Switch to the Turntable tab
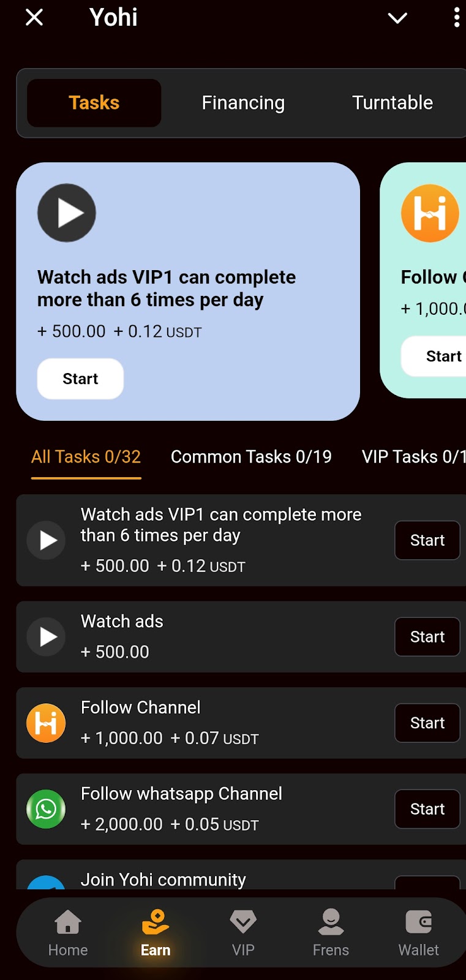This screenshot has width=466, height=980. pos(393,103)
